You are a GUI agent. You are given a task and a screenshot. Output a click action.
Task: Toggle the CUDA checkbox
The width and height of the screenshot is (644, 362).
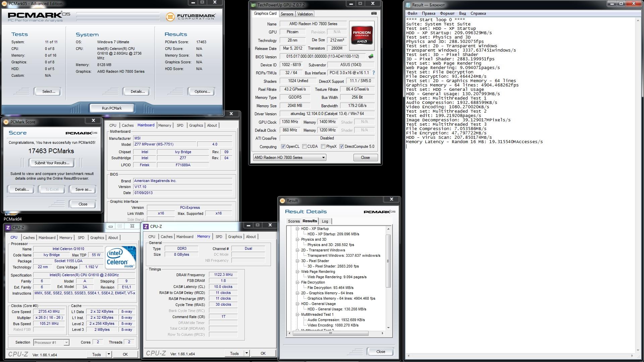(304, 146)
